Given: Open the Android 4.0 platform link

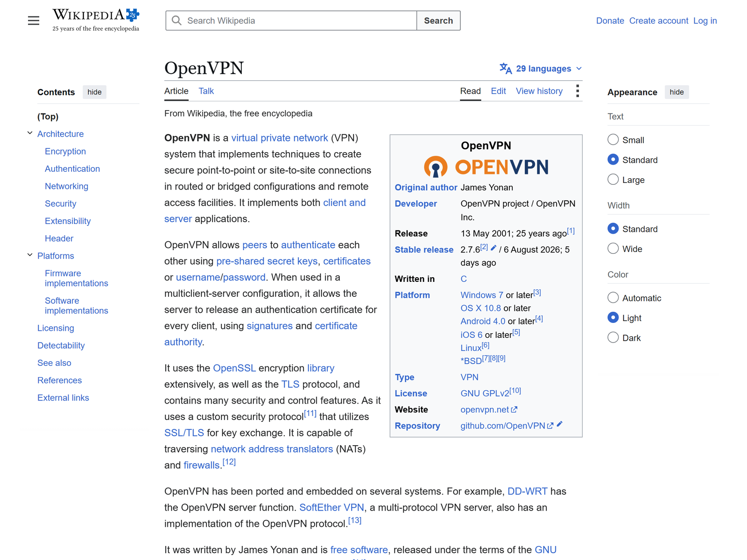Looking at the screenshot, I should (483, 321).
